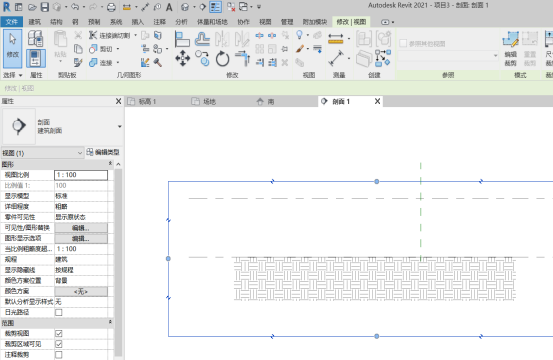Switch to the 体量和场地 ribbon tab
Image resolution: width=553 pixels, height=360 pixels.
coord(212,22)
